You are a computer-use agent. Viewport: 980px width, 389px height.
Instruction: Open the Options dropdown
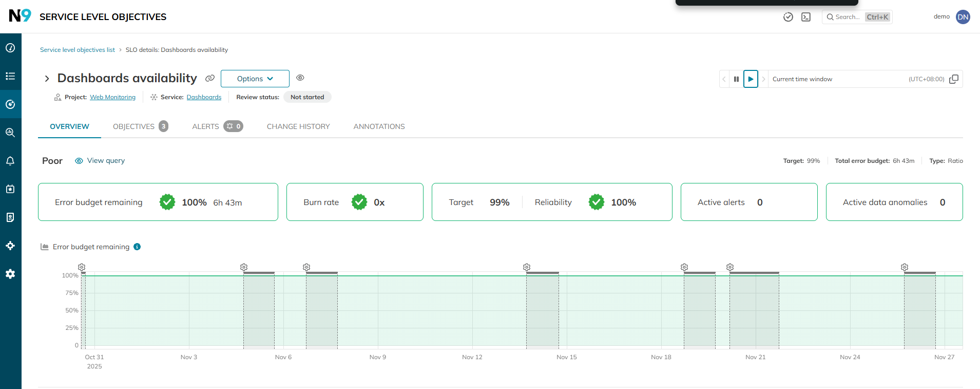tap(255, 79)
